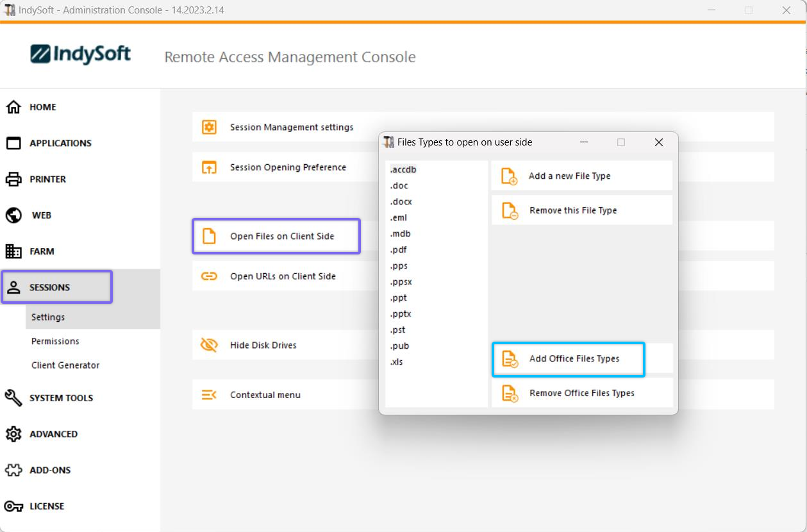Click the Printer icon in sidebar
807x532 pixels.
(13, 179)
